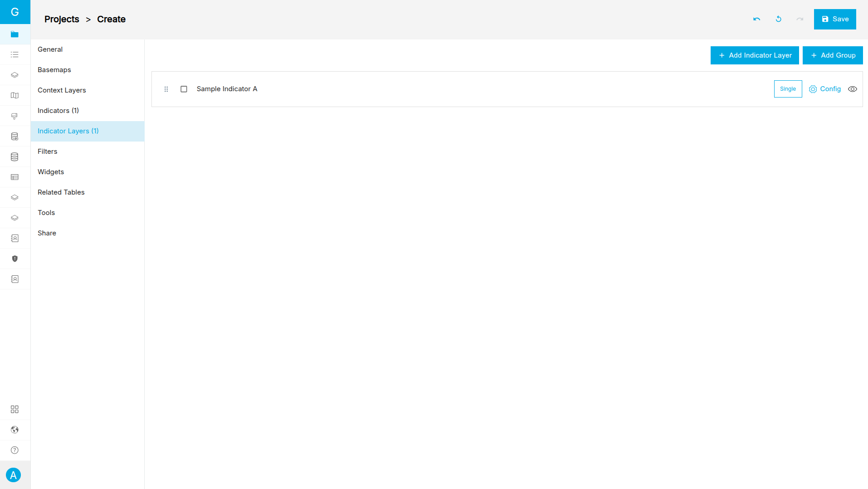Viewport: 868px width, 489px height.
Task: Save the project
Action: coord(834,19)
